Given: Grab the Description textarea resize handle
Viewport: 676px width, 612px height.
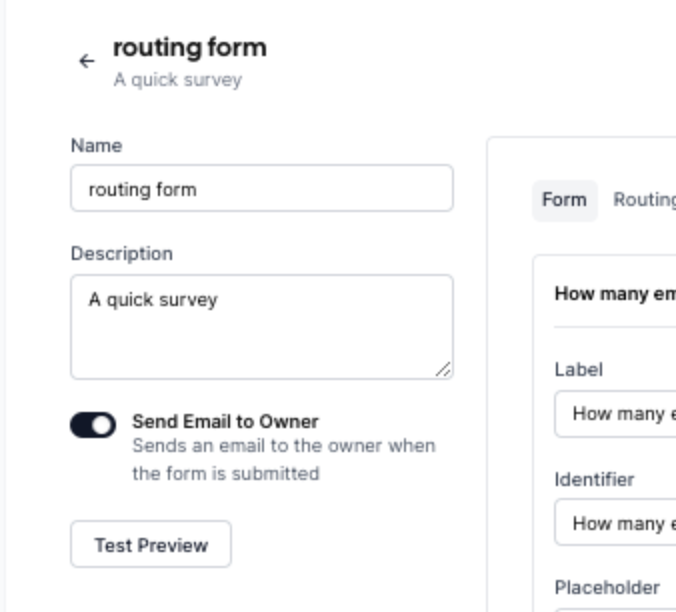Looking at the screenshot, I should click(443, 369).
